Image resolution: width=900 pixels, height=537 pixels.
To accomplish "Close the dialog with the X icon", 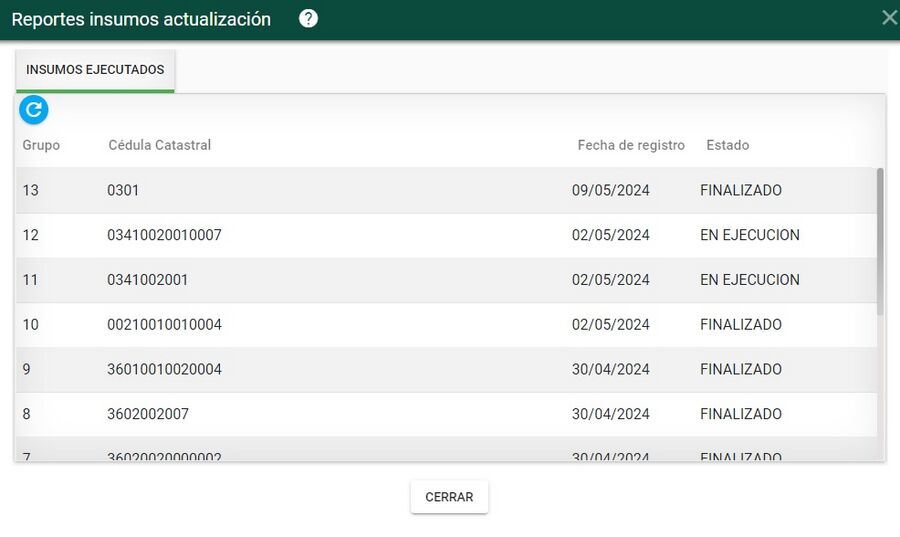I will pos(890,18).
